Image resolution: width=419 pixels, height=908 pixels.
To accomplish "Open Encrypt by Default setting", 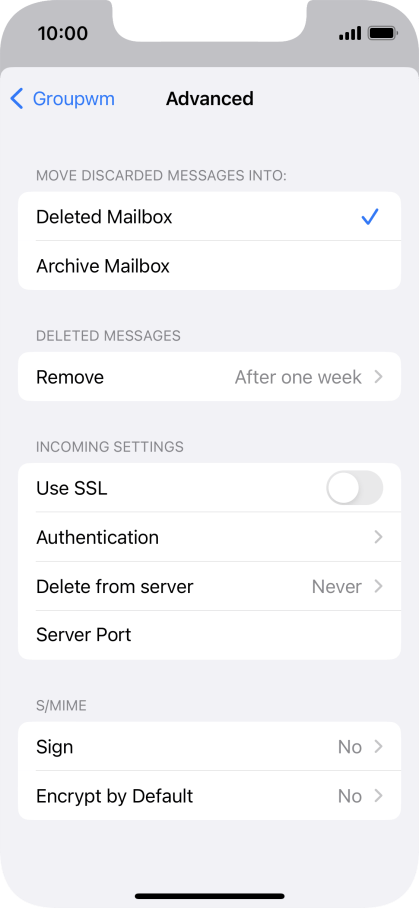I will [x=210, y=796].
